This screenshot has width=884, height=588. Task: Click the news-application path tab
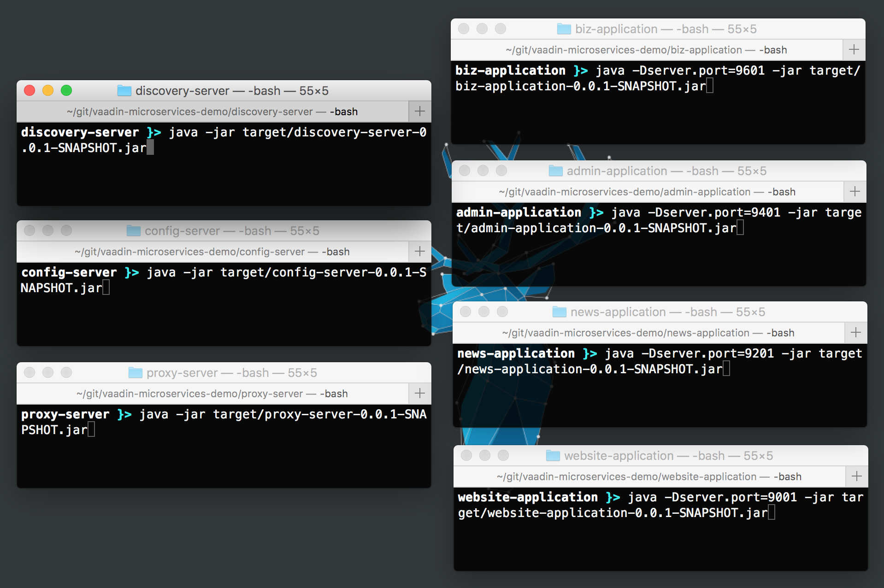[648, 333]
